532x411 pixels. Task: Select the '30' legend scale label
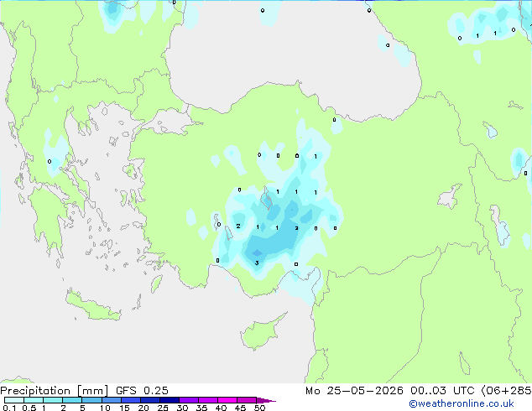click(x=182, y=408)
